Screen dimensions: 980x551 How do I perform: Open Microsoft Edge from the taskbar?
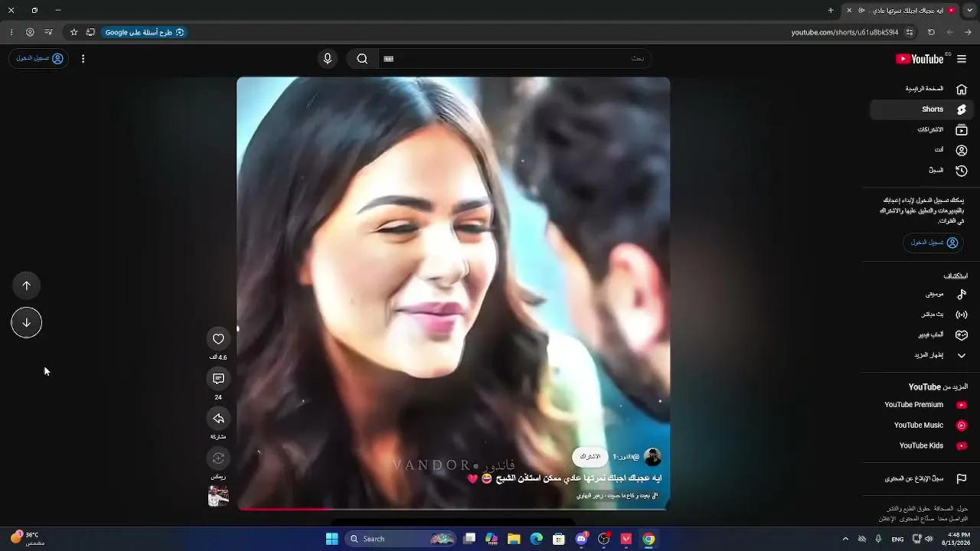pyautogui.click(x=537, y=539)
